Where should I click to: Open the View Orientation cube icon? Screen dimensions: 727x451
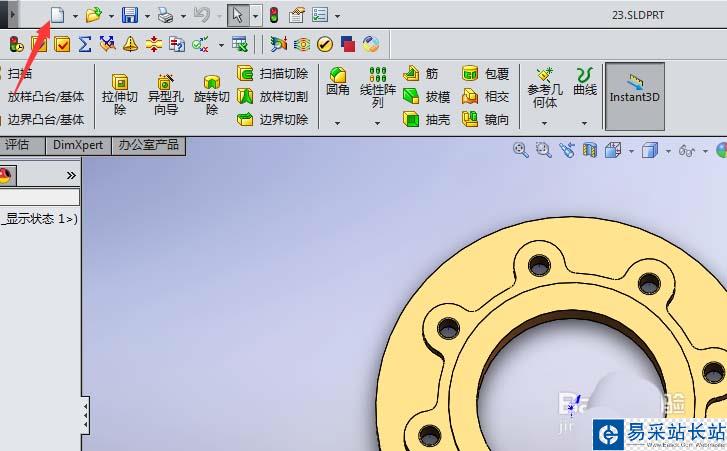(x=613, y=150)
